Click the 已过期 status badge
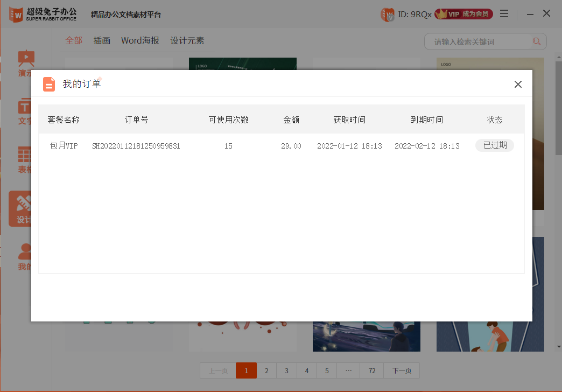 495,145
